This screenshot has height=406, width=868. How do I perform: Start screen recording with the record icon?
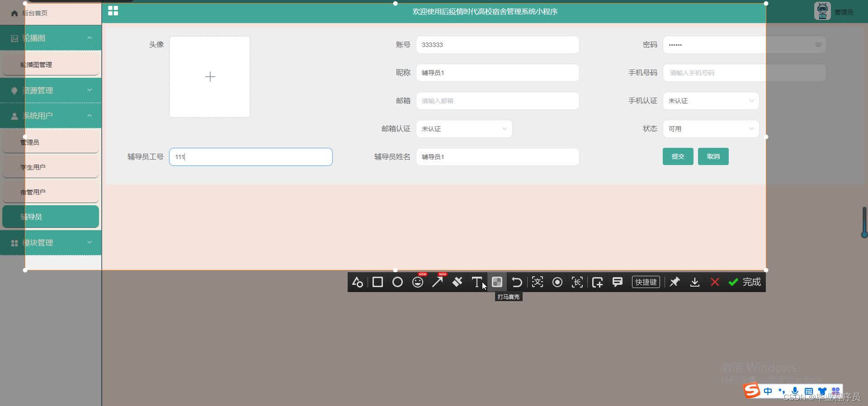[557, 282]
